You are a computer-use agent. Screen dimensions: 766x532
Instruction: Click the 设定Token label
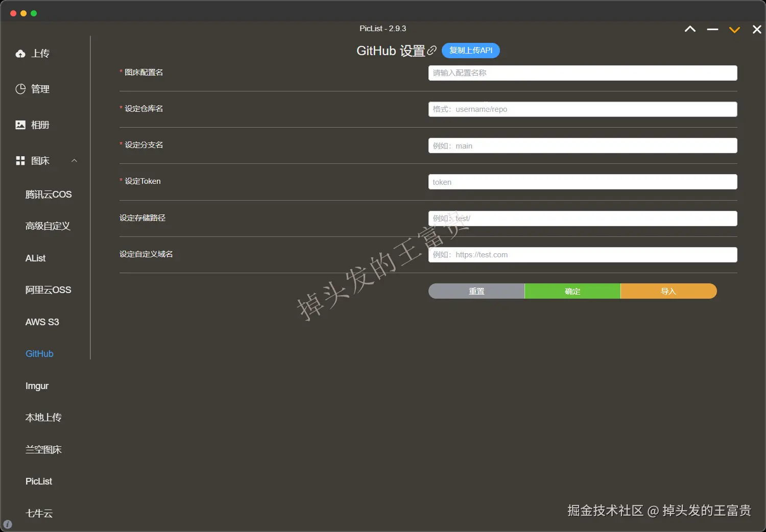point(142,181)
